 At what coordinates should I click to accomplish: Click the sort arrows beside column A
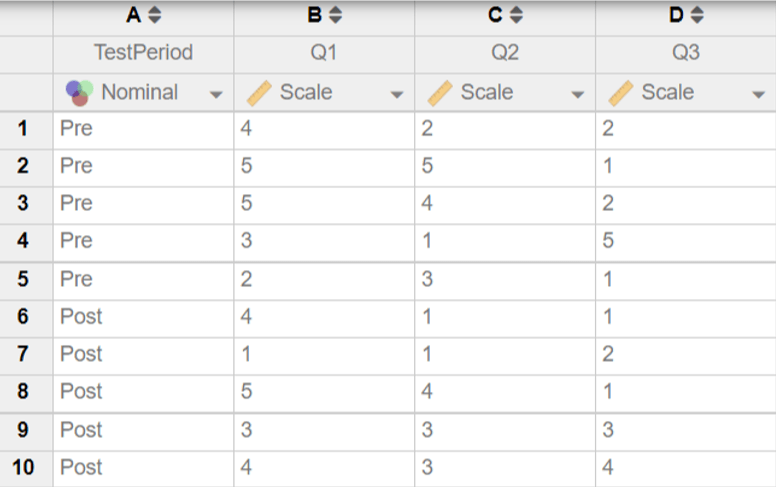(154, 15)
